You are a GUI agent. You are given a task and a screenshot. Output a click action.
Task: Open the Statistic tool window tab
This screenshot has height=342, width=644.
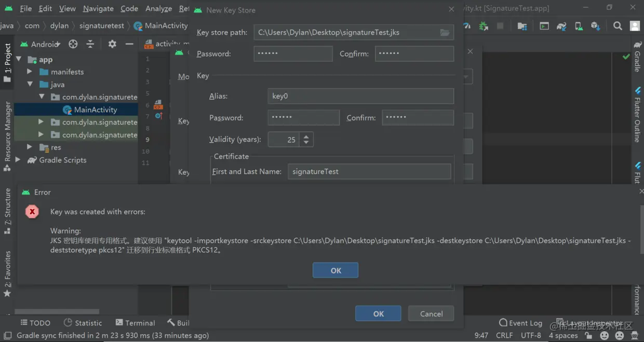tap(83, 323)
